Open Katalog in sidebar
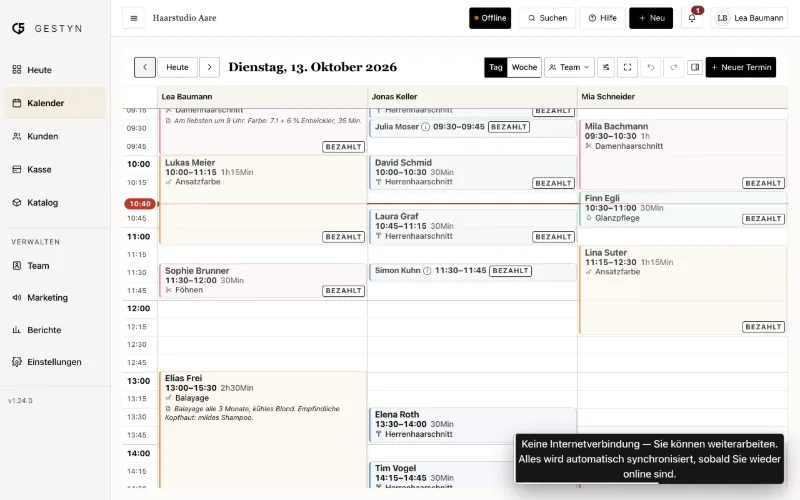The width and height of the screenshot is (800, 500). click(55, 203)
